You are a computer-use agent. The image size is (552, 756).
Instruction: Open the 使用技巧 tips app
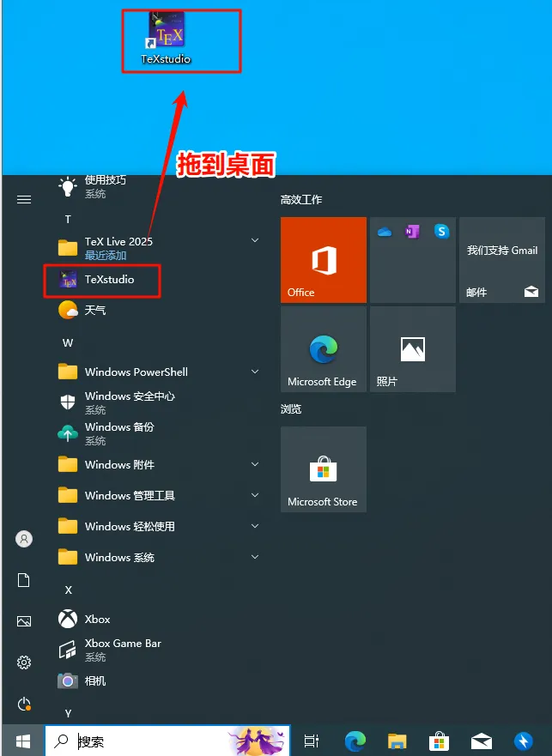[x=159, y=187]
